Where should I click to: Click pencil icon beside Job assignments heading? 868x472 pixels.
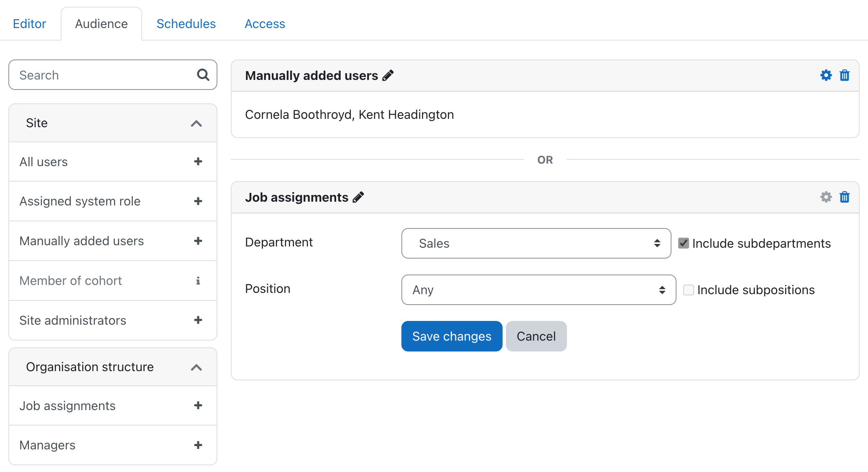click(x=358, y=197)
